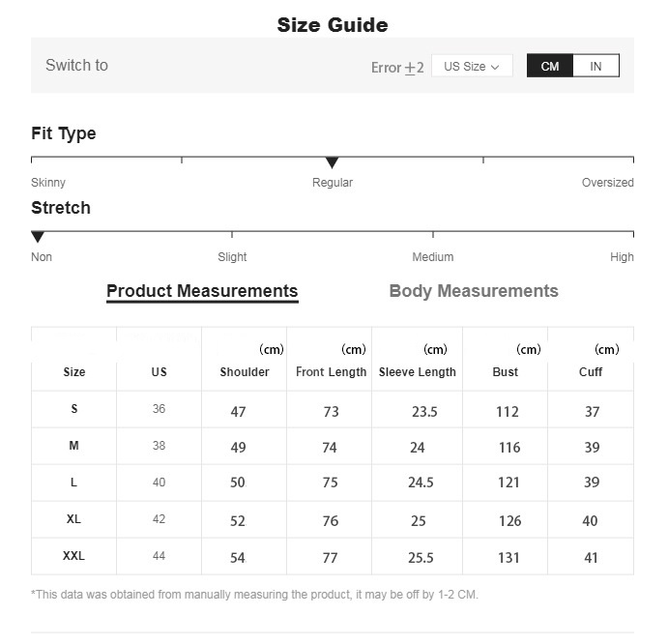Image resolution: width=668 pixels, height=644 pixels.
Task: Select the Product Measurements tab
Action: click(x=202, y=291)
